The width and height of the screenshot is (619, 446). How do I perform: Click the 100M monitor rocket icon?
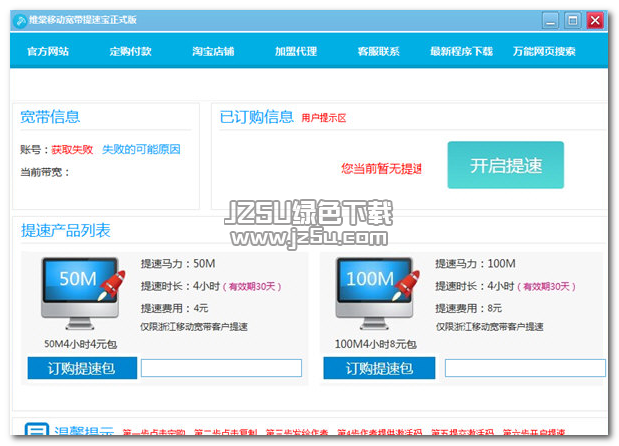point(376,294)
